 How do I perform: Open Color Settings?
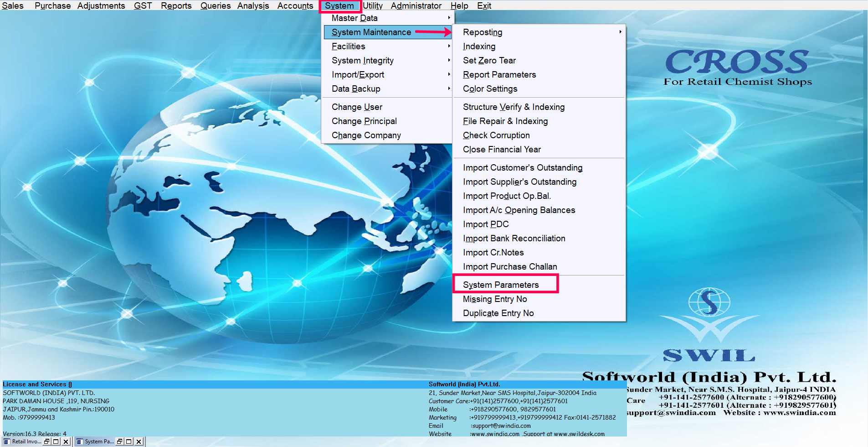pyautogui.click(x=539, y=88)
